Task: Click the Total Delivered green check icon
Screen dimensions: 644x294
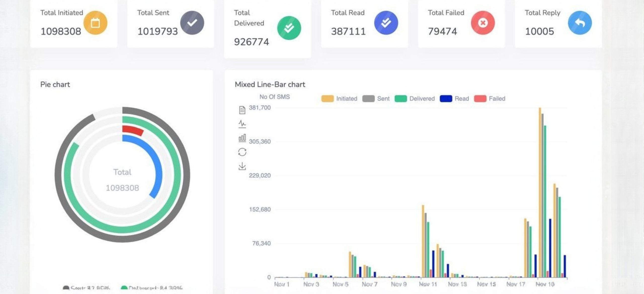Action: pos(289,28)
